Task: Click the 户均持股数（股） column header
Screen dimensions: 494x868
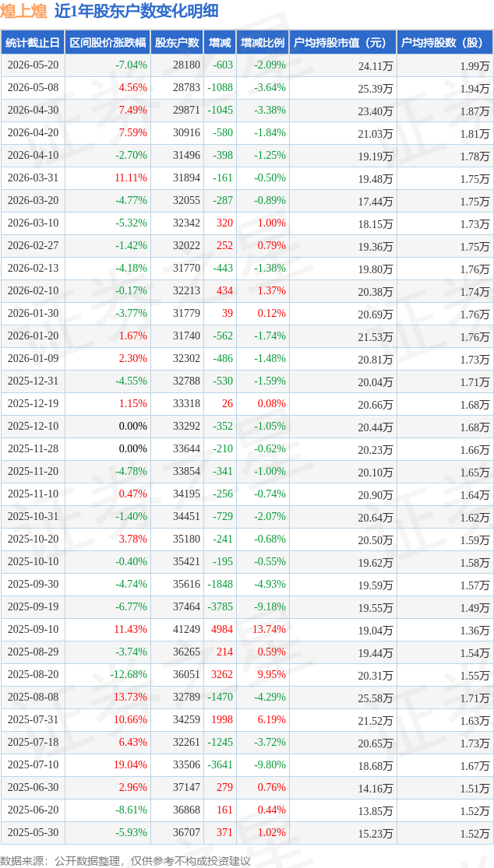Action: tap(445, 42)
